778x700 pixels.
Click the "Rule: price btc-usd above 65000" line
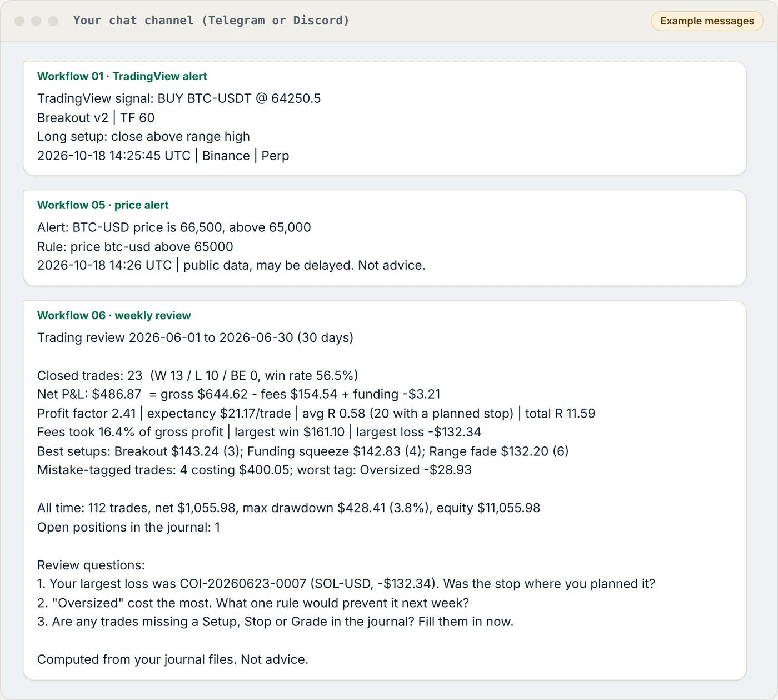pyautogui.click(x=135, y=246)
